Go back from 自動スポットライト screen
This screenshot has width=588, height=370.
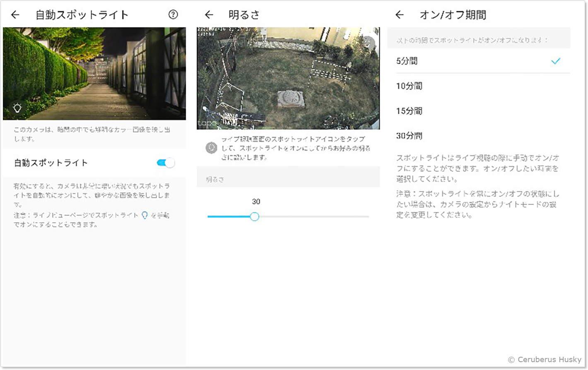click(x=15, y=15)
